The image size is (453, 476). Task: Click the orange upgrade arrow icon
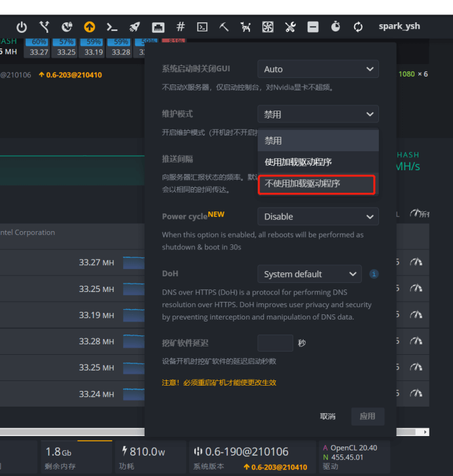tap(90, 27)
